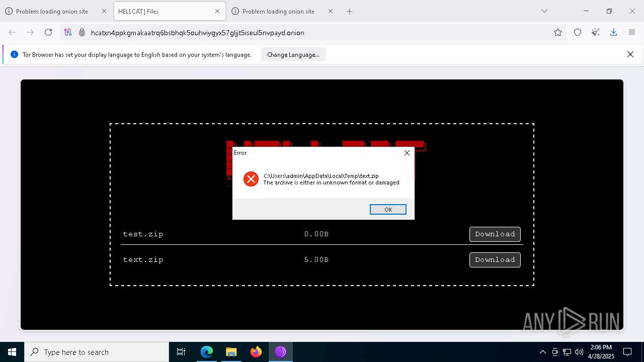
Task: Click the onion site identity icon
Action: pos(82,33)
